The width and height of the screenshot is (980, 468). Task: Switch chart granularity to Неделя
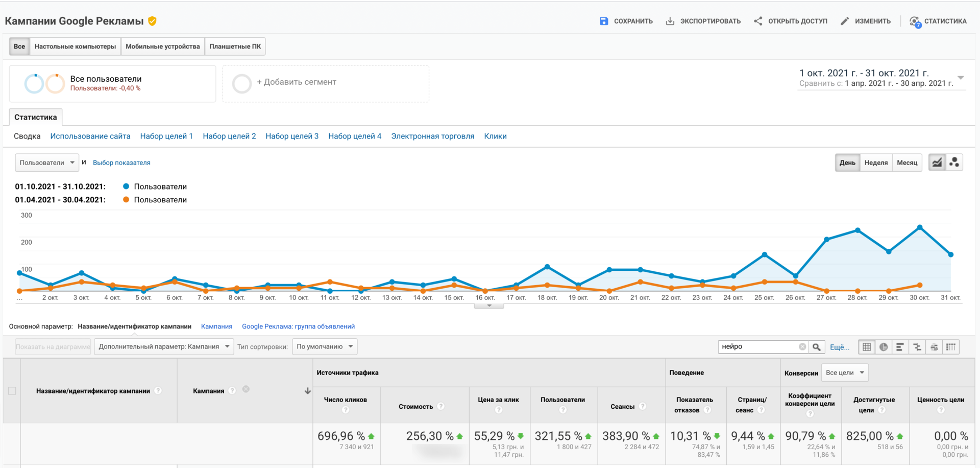pyautogui.click(x=876, y=162)
